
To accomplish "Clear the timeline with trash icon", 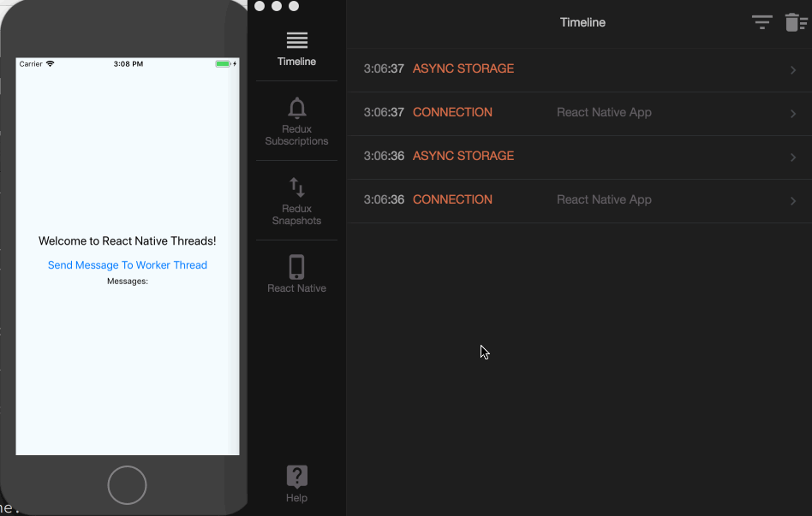I will [x=796, y=22].
